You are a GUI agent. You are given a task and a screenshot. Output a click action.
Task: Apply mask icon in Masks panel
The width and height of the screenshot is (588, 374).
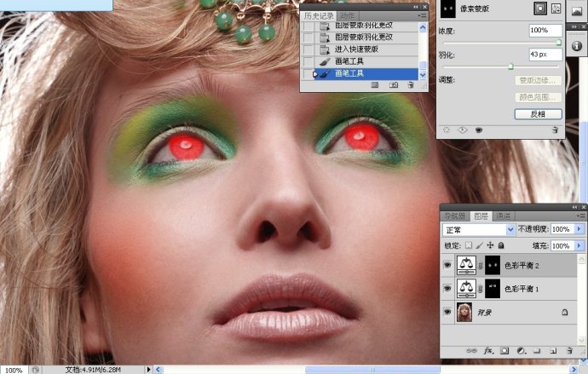click(x=463, y=130)
